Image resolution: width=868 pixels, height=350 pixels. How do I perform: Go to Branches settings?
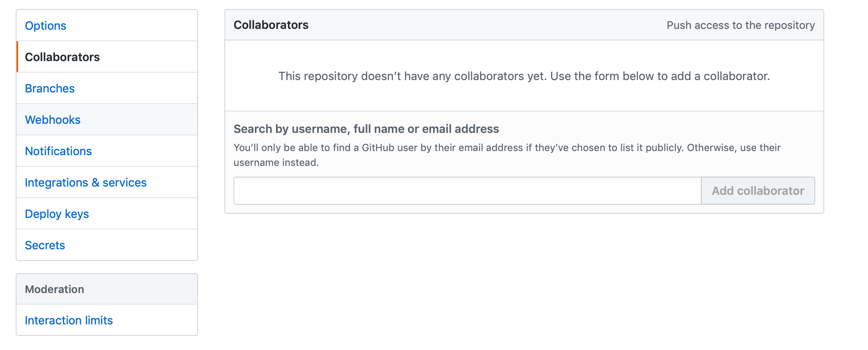[50, 88]
